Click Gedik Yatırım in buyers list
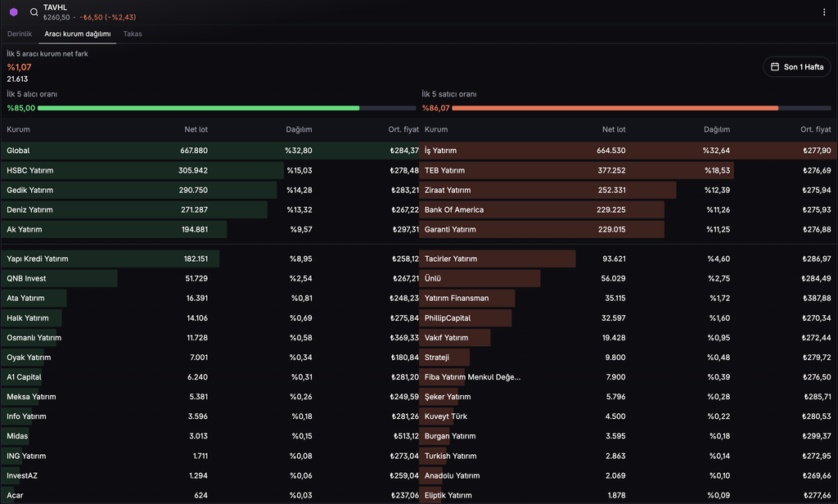 [x=210, y=191]
